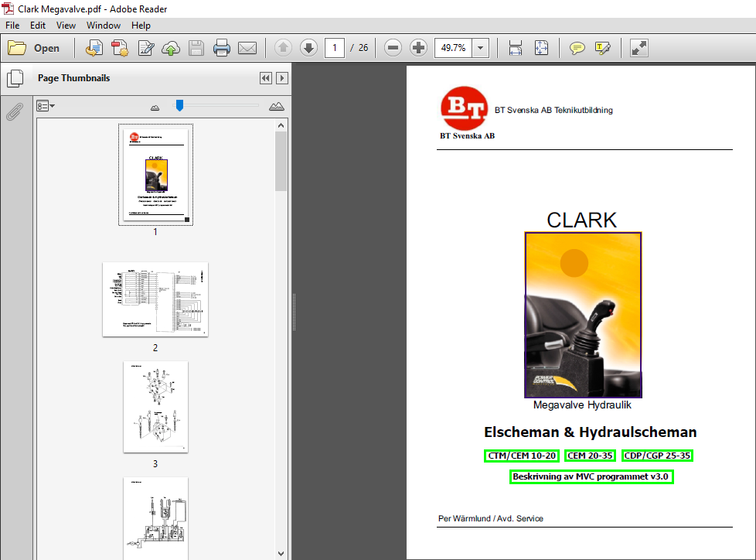Screen dimensions: 756x560
Task: Click the cloud upload icon
Action: (171, 48)
